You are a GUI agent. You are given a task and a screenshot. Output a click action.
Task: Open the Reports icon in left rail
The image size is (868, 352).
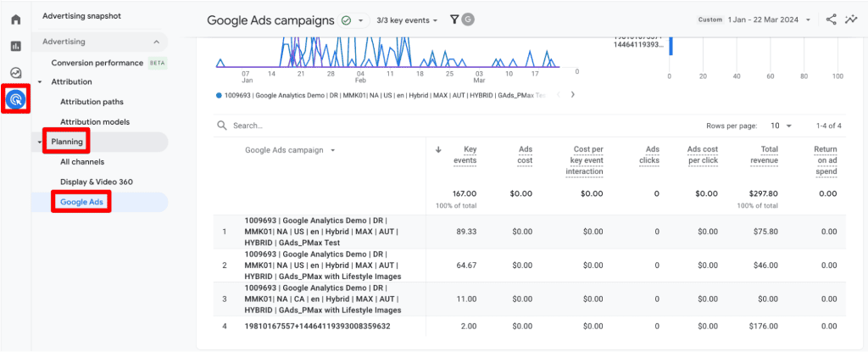[x=15, y=47]
